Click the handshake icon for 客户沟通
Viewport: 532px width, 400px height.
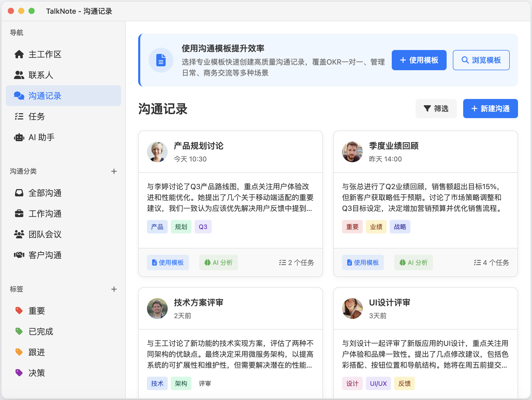click(x=19, y=255)
